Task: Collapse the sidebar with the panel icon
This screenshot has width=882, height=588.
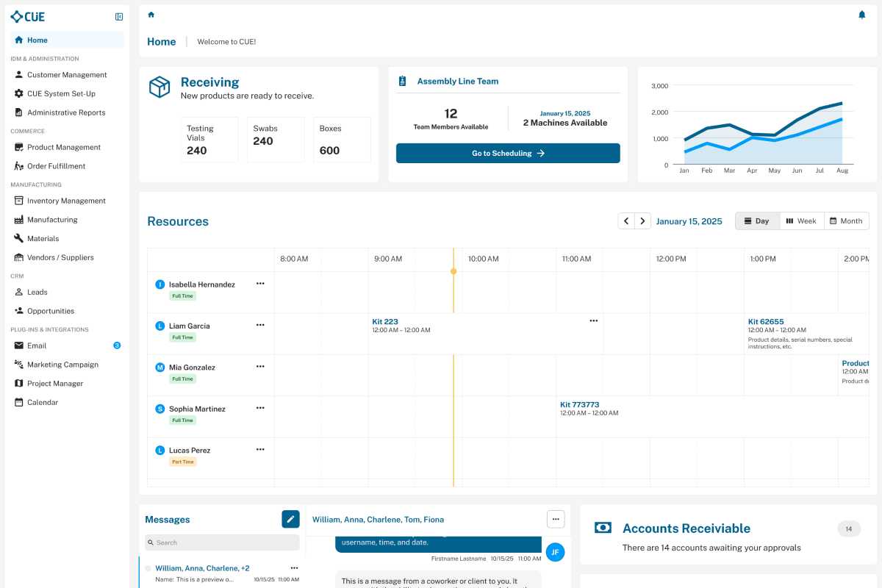Action: 119,17
